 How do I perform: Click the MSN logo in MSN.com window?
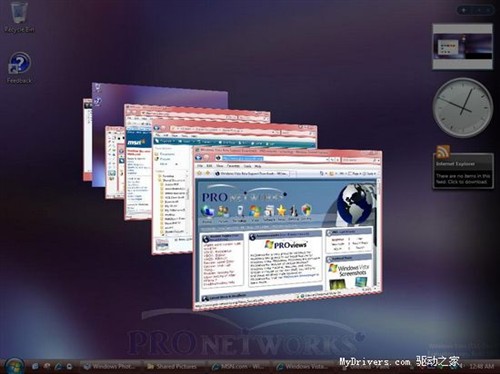click(136, 142)
